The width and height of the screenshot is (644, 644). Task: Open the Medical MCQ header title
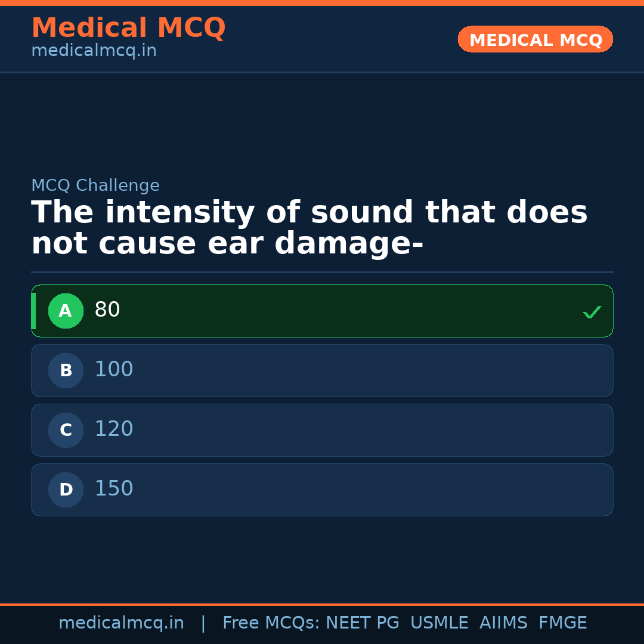coord(128,28)
